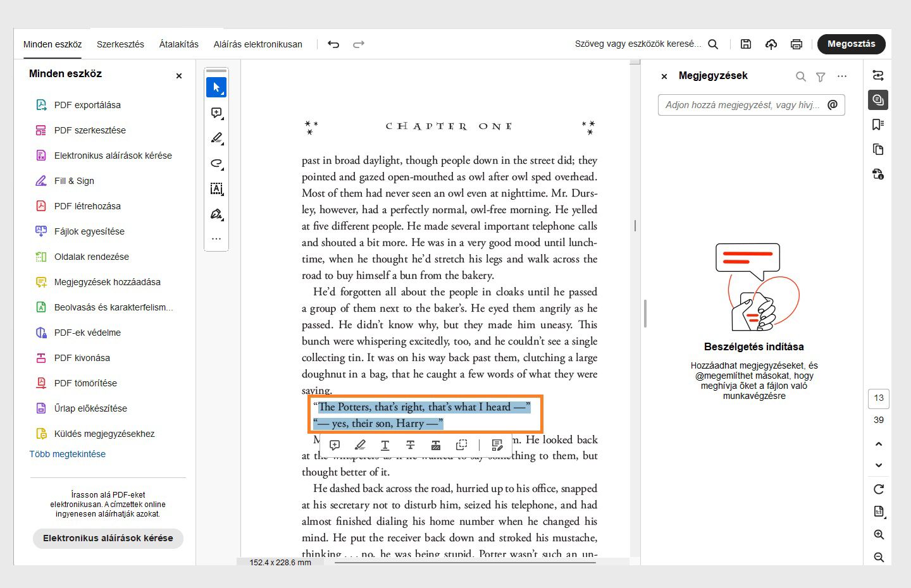
Task: Toggle the comments panel icon in right rail
Action: coord(878,100)
